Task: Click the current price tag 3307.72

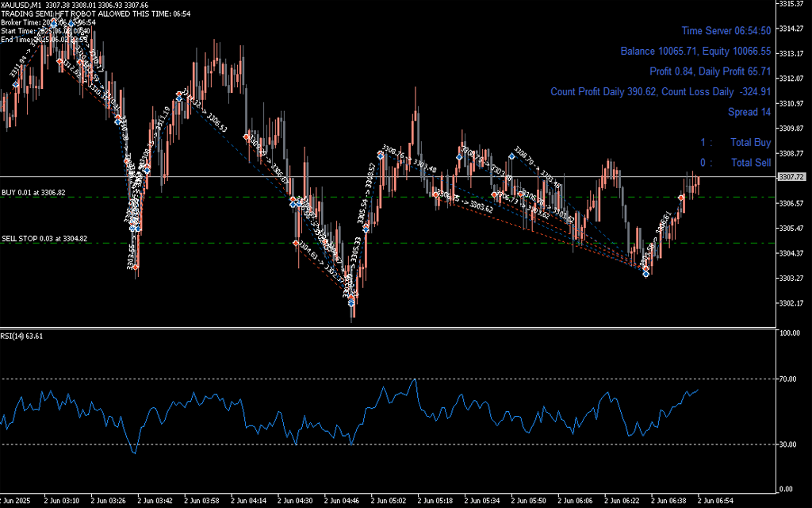Action: click(792, 176)
